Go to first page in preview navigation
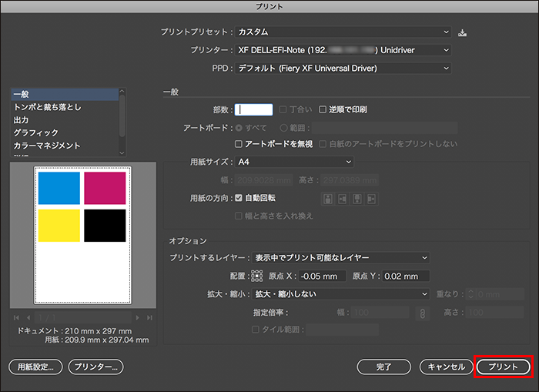 click(x=17, y=317)
